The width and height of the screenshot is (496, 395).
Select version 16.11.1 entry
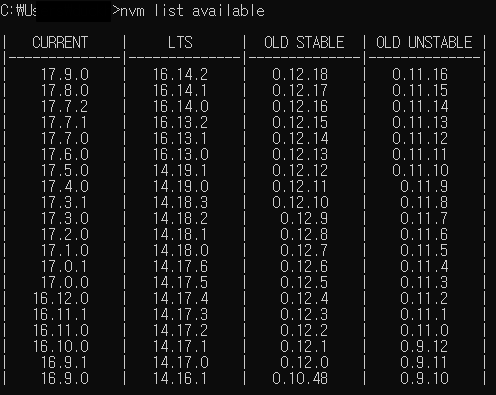point(60,314)
